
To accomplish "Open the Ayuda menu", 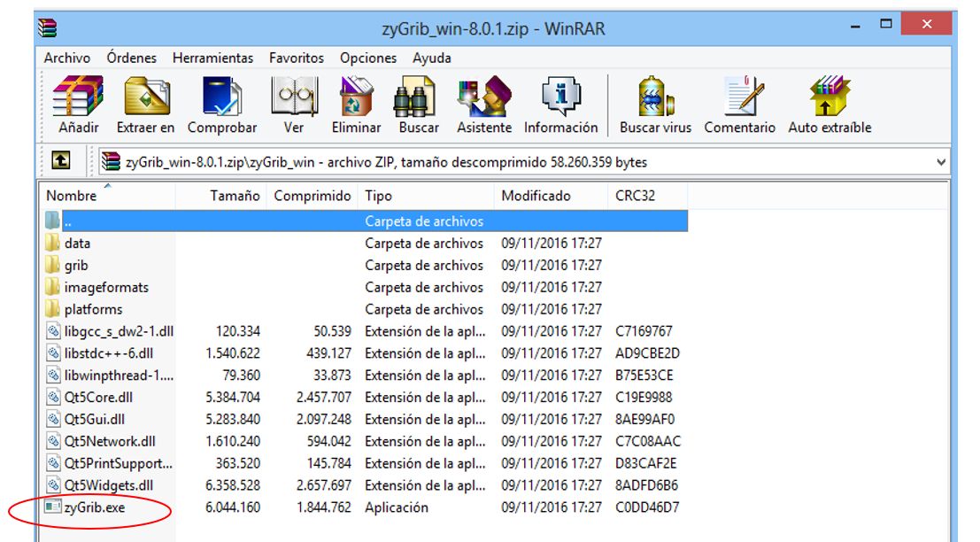I will coord(432,58).
